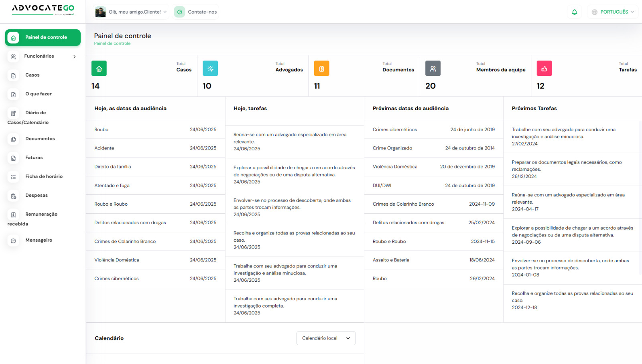
Task: Click the pink Tarefas thumbs-up icon
Action: (x=544, y=69)
